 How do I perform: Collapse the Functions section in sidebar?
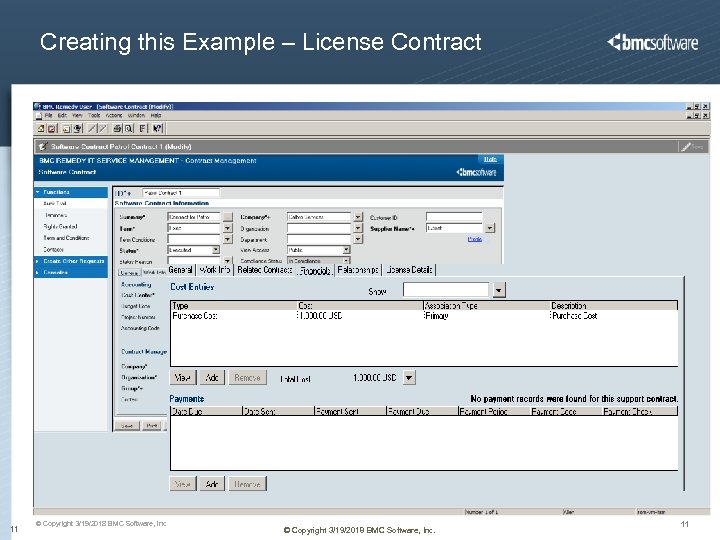pos(38,192)
